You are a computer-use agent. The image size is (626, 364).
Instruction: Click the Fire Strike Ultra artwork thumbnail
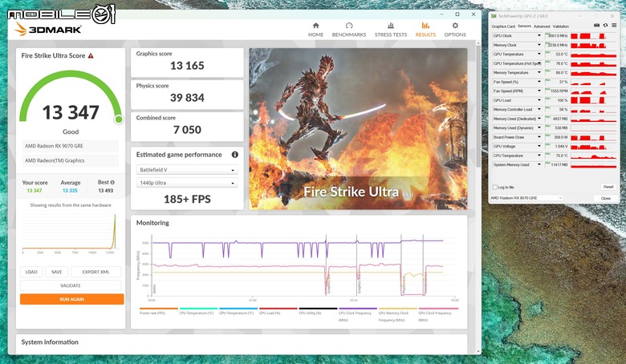(358, 129)
